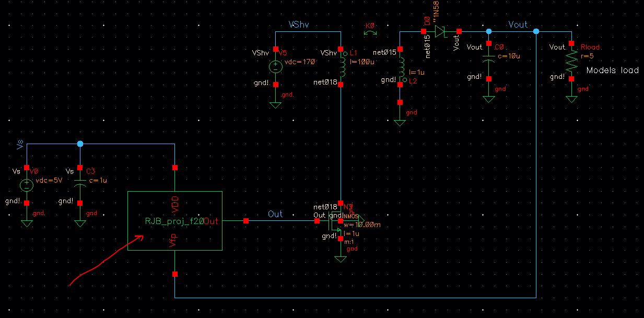Viewport: 644px width, 318px height.
Task: Select the RJB_proj_f20 block instance
Action: pyautogui.click(x=175, y=221)
